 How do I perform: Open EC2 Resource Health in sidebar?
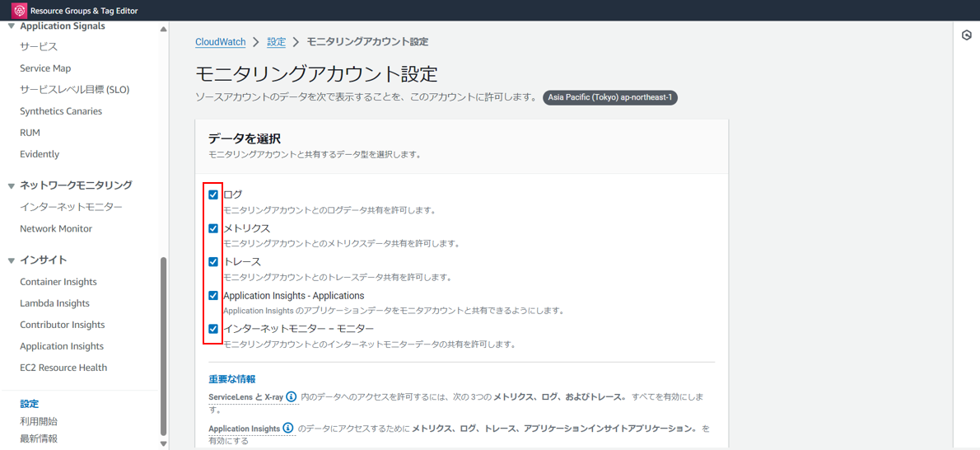tap(63, 368)
